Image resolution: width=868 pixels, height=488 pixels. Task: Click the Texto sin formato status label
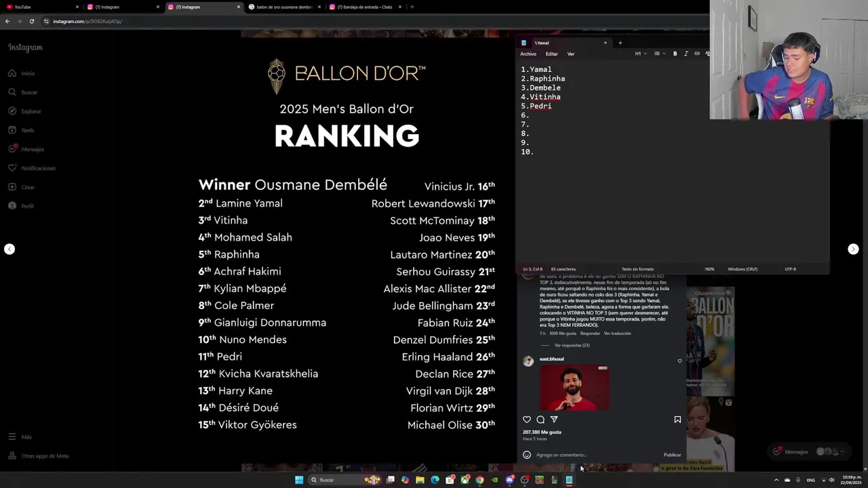tap(637, 269)
